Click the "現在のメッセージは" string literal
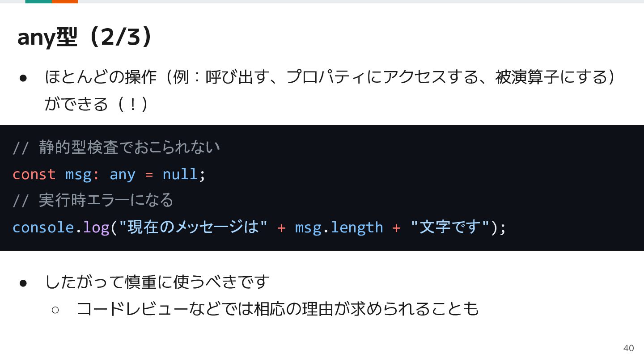The height and width of the screenshot is (362, 644). [x=193, y=227]
